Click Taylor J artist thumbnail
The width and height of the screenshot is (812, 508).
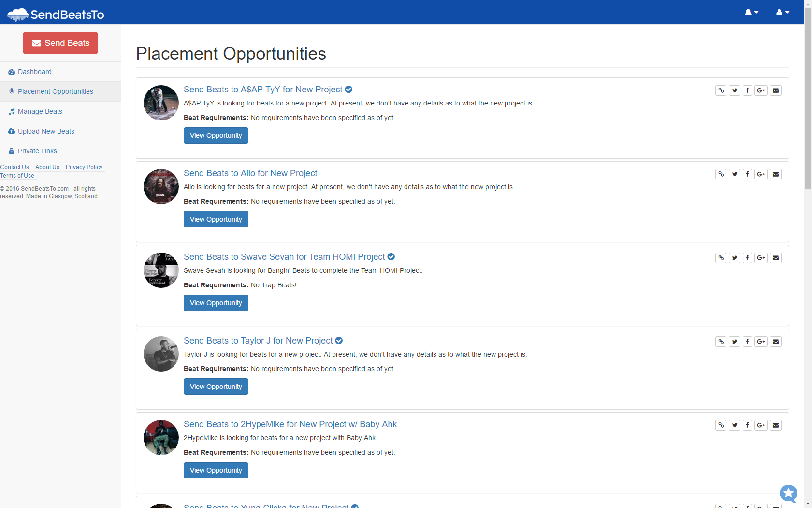[x=161, y=354]
